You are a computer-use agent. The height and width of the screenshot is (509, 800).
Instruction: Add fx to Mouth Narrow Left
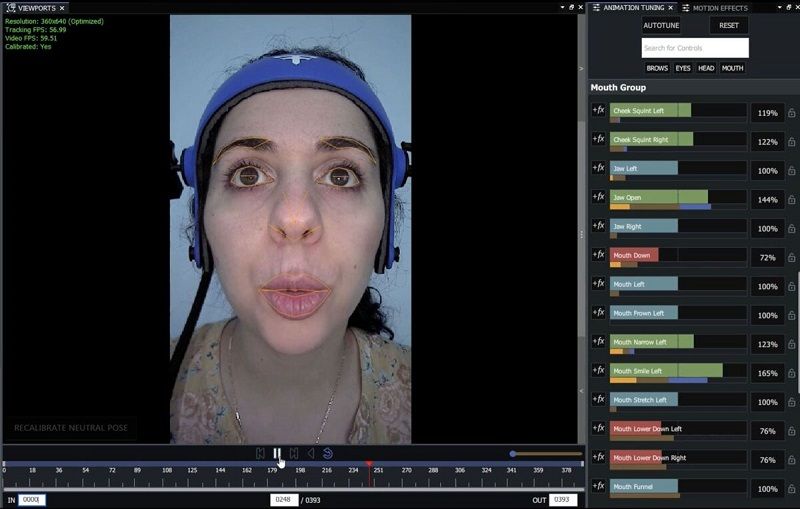click(598, 341)
